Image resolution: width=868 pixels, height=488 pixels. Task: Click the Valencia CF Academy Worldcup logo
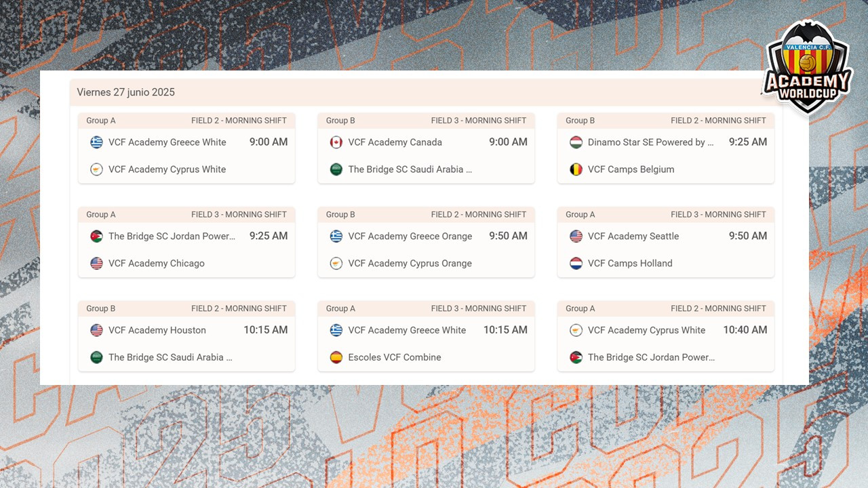point(808,68)
